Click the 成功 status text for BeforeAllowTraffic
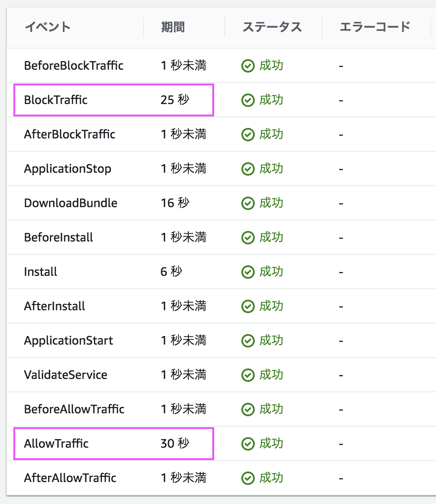Image resolution: width=436 pixels, height=504 pixels. [271, 409]
